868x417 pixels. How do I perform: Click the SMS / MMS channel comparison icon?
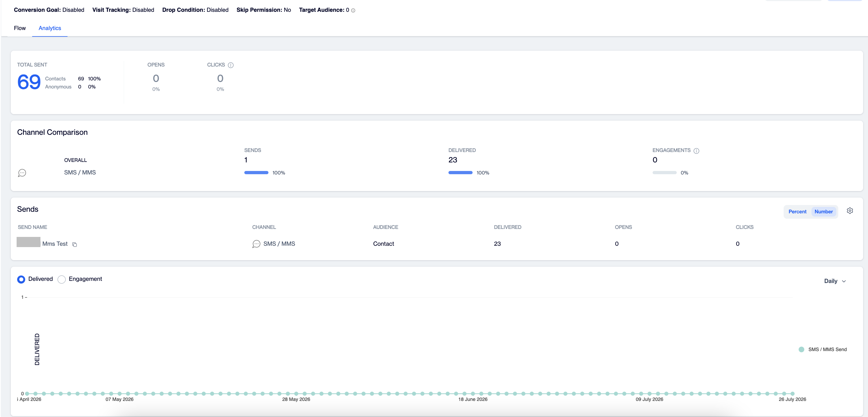(x=22, y=173)
